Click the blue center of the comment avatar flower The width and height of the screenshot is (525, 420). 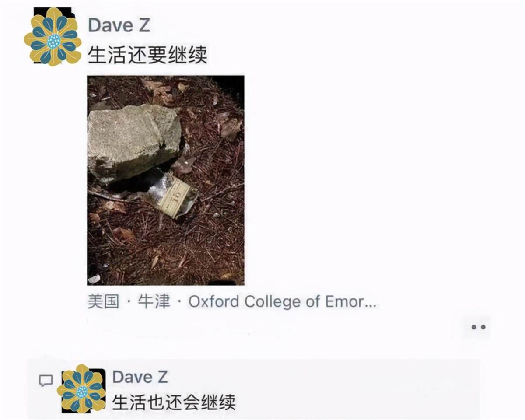pos(82,392)
